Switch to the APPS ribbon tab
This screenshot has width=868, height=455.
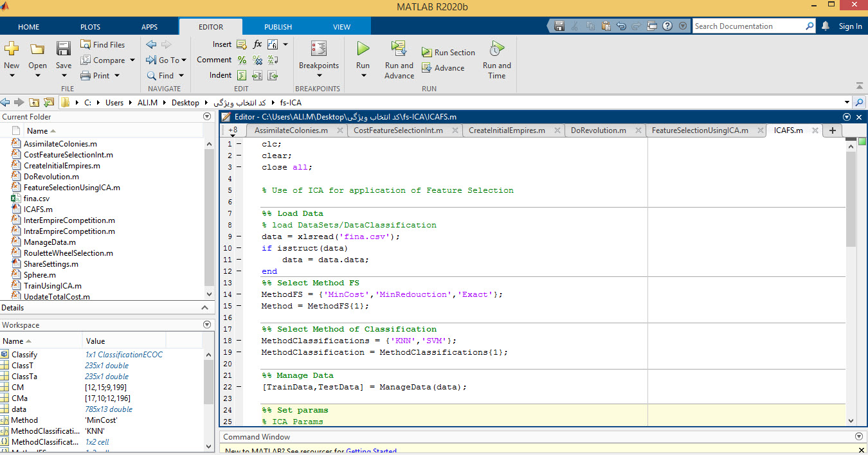(x=150, y=27)
